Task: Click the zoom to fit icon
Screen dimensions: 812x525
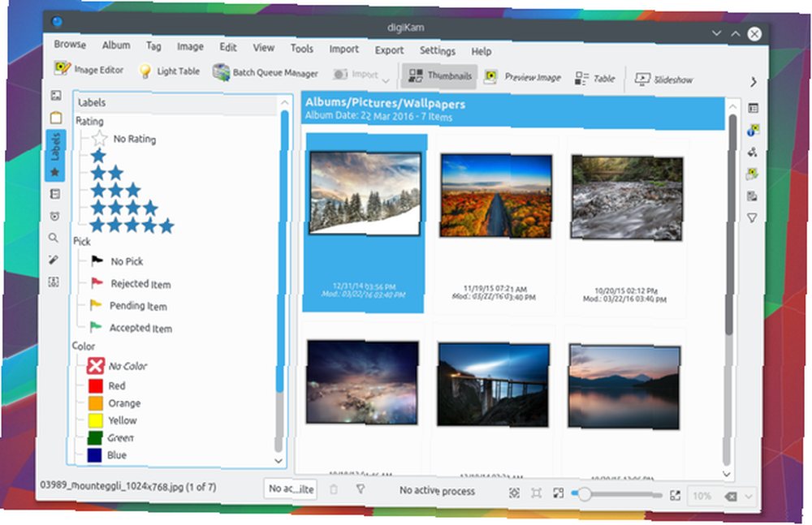Action: click(x=514, y=493)
